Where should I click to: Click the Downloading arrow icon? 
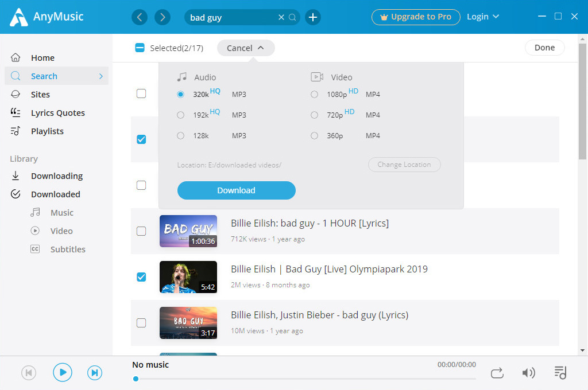pyautogui.click(x=16, y=175)
